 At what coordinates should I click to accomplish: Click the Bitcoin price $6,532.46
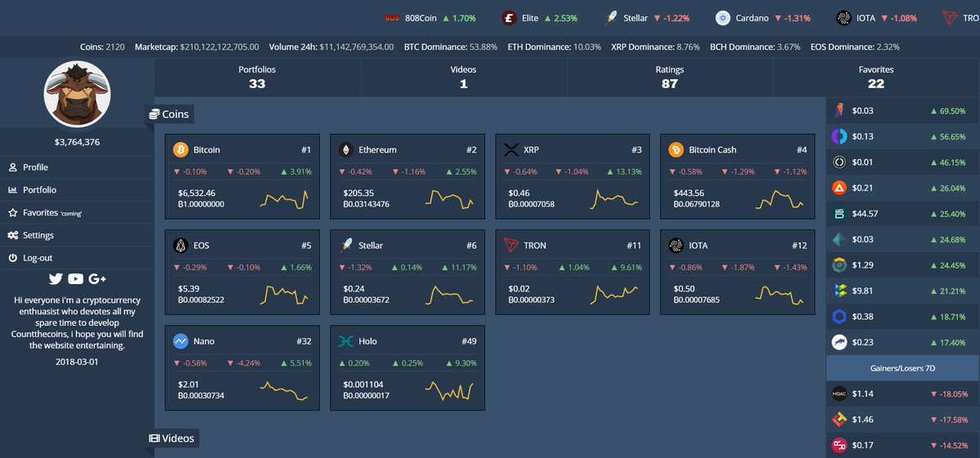(x=196, y=193)
